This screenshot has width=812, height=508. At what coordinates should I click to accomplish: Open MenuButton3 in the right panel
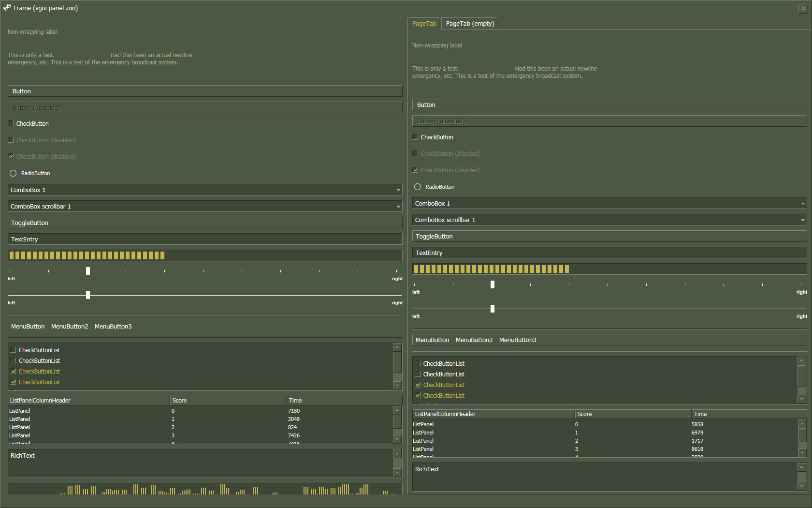(x=517, y=340)
